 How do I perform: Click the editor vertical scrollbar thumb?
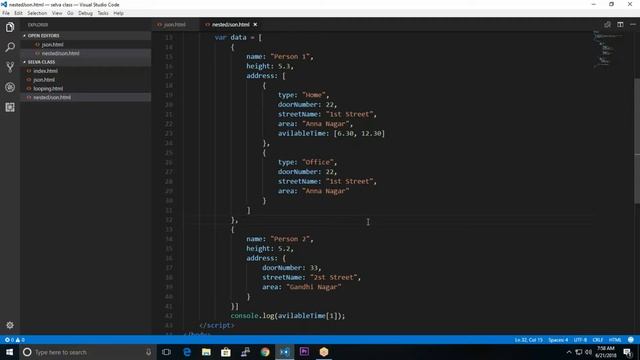(x=637, y=141)
